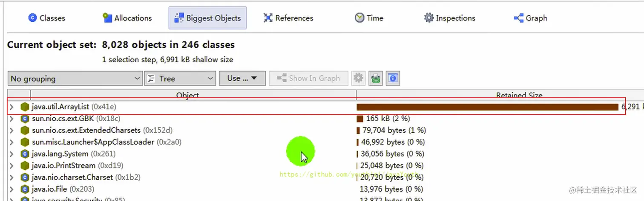Select java.io.File (0x203) entry

pos(63,189)
